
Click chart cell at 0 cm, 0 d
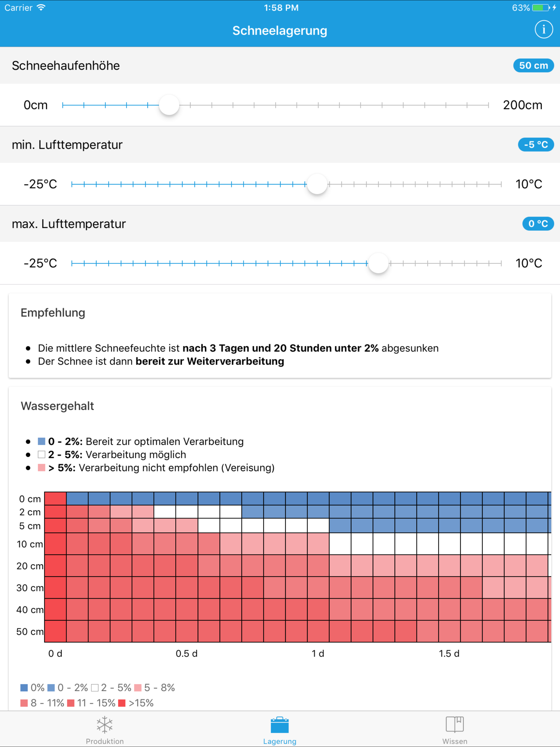click(56, 498)
